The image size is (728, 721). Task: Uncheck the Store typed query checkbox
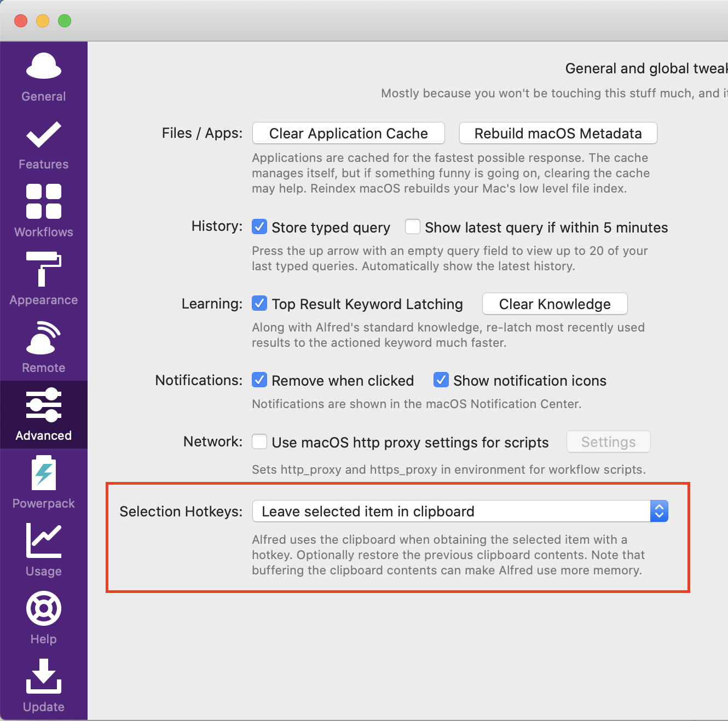coord(259,226)
